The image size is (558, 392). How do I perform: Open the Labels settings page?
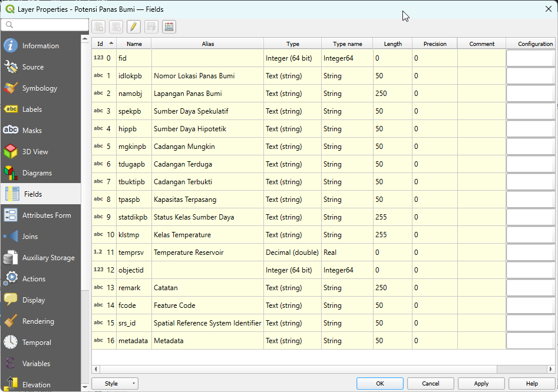pyautogui.click(x=32, y=109)
